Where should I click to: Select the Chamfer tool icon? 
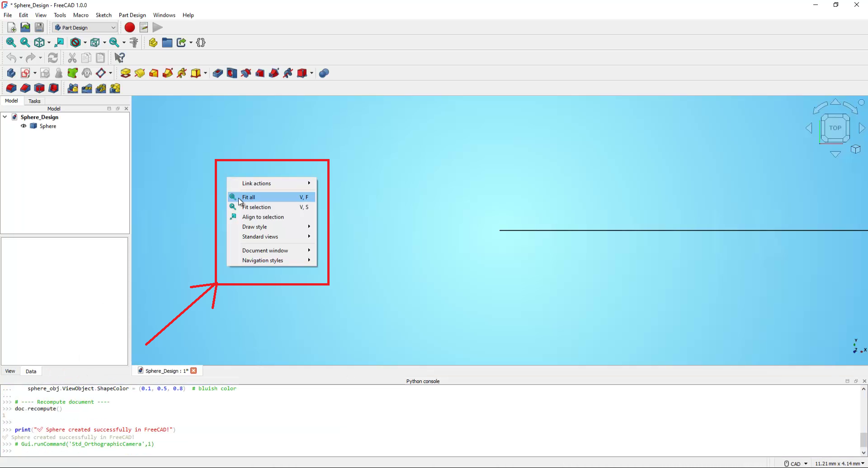point(25,89)
